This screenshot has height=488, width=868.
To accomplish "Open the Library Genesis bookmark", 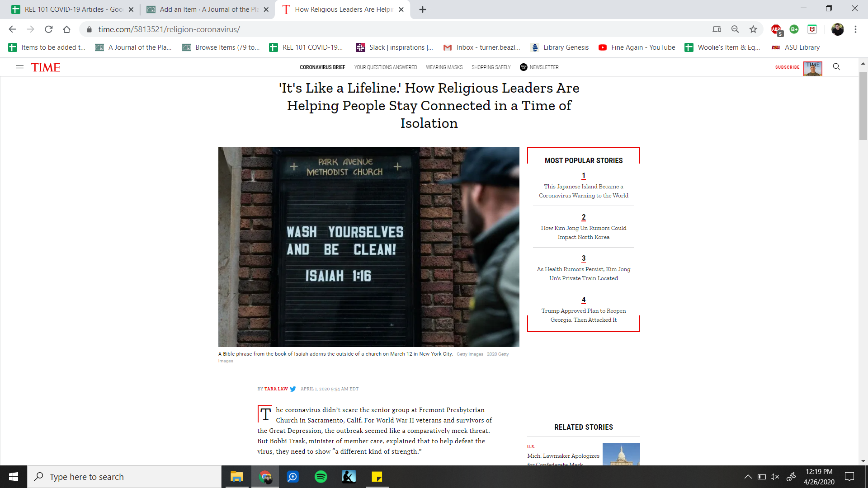I will pyautogui.click(x=560, y=47).
